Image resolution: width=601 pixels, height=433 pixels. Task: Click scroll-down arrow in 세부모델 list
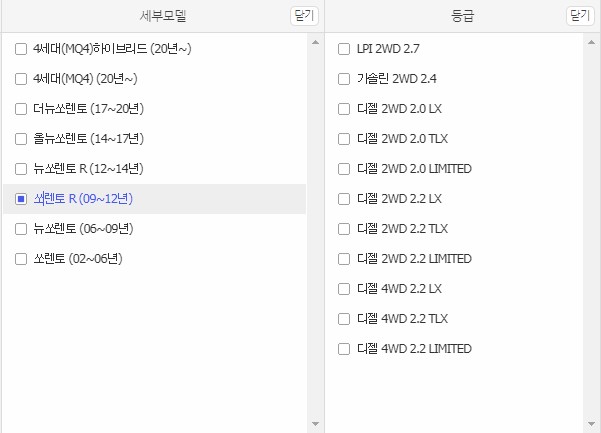coord(315,423)
